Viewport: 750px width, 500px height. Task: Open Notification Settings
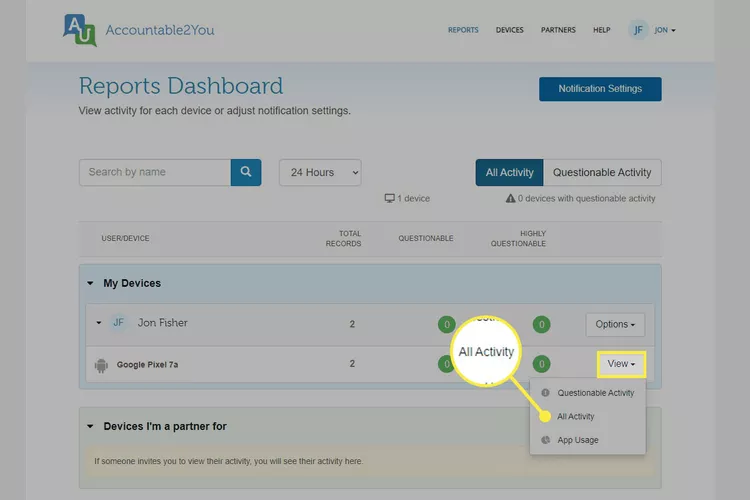(600, 89)
